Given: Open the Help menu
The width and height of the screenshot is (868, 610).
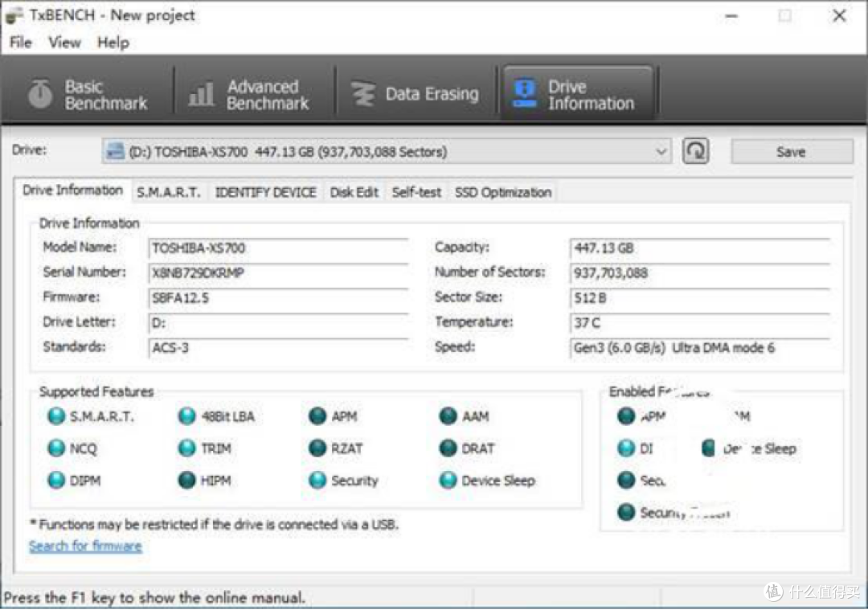Looking at the screenshot, I should 113,43.
